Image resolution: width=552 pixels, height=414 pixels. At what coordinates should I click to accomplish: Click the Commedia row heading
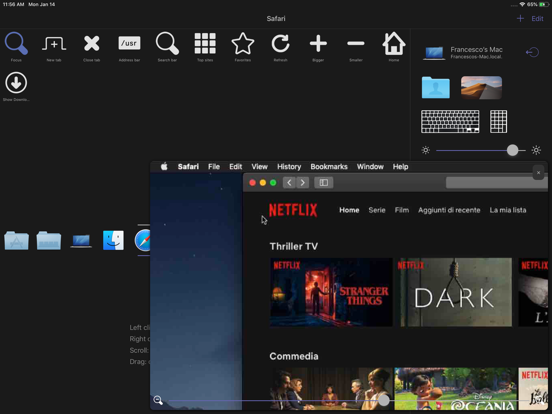(294, 356)
